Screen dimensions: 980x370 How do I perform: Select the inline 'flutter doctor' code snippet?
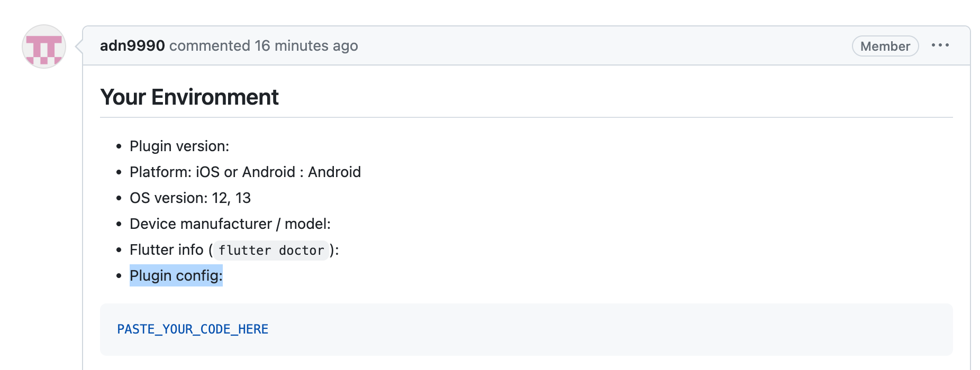point(271,249)
